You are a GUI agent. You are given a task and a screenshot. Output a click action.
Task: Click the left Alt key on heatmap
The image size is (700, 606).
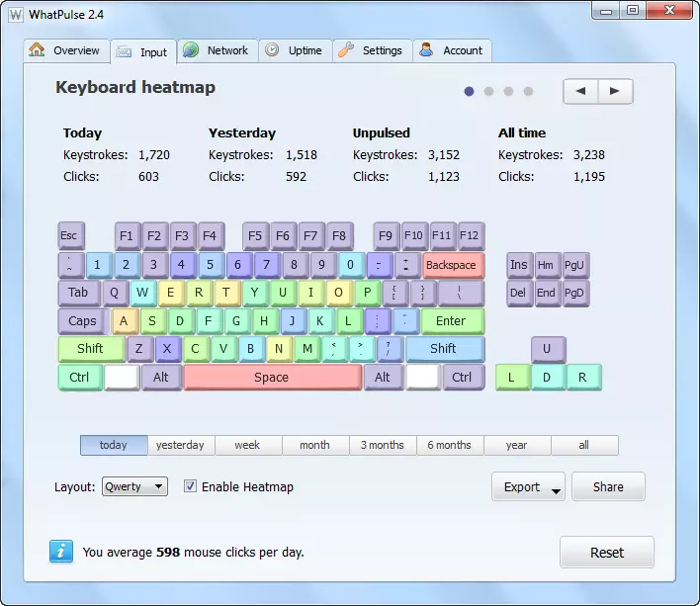coord(161,377)
